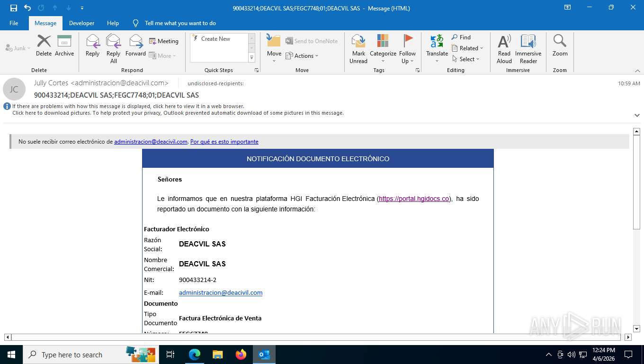The image size is (644, 364).
Task: Open the Related dropdown
Action: pyautogui.click(x=467, y=48)
